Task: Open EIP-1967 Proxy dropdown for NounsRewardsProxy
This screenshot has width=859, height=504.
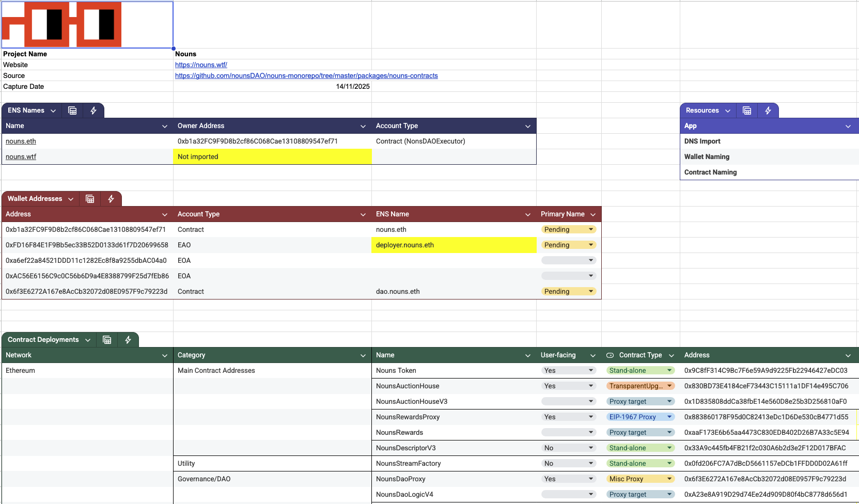Action: pos(641,417)
